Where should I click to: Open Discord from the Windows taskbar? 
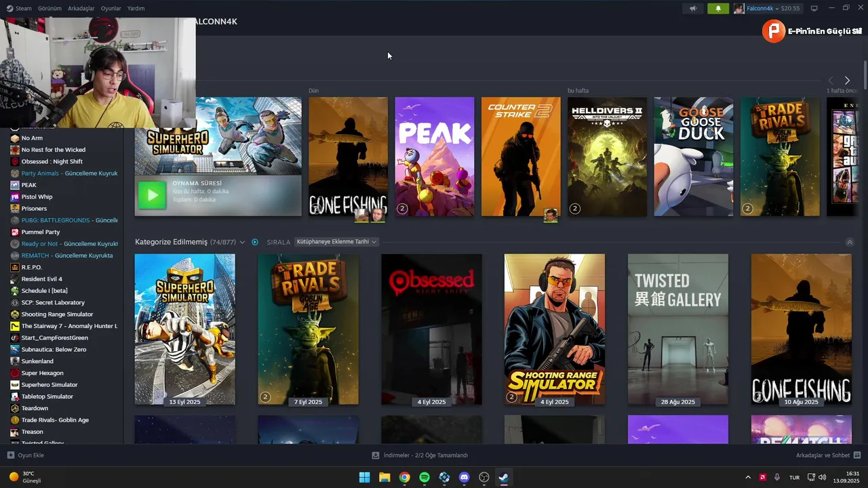(464, 477)
